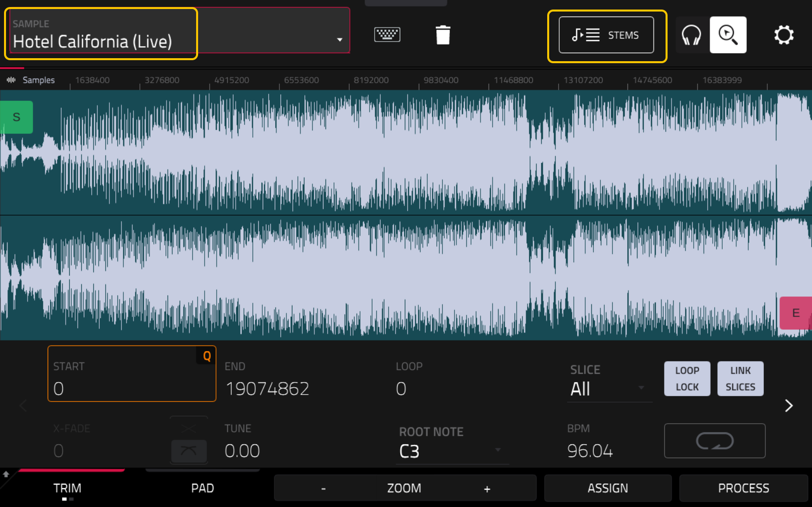Image resolution: width=812 pixels, height=507 pixels.
Task: Toggle the headphones audition icon
Action: (691, 35)
